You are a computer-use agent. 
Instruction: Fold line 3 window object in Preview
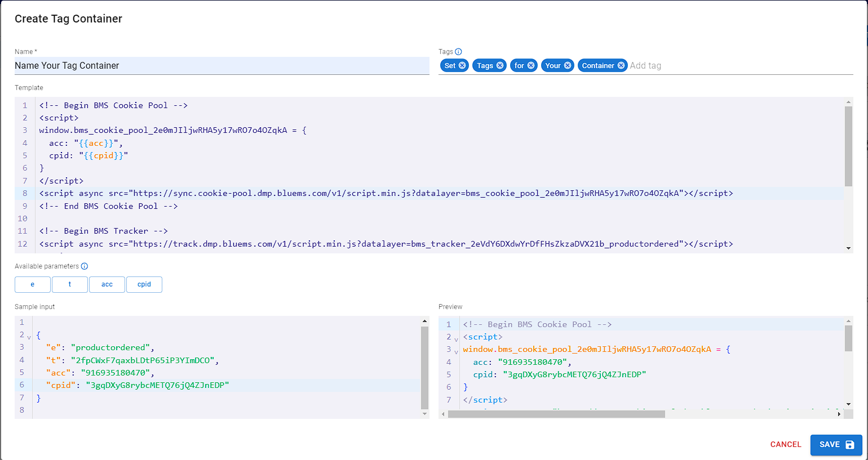[457, 351]
